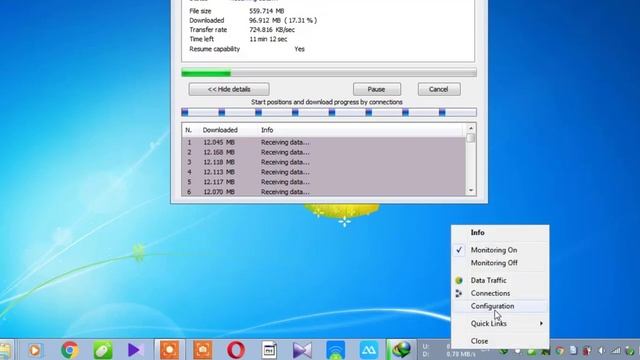Click the green download progress bar
Viewport: 640px width, 360px height.
click(329, 73)
